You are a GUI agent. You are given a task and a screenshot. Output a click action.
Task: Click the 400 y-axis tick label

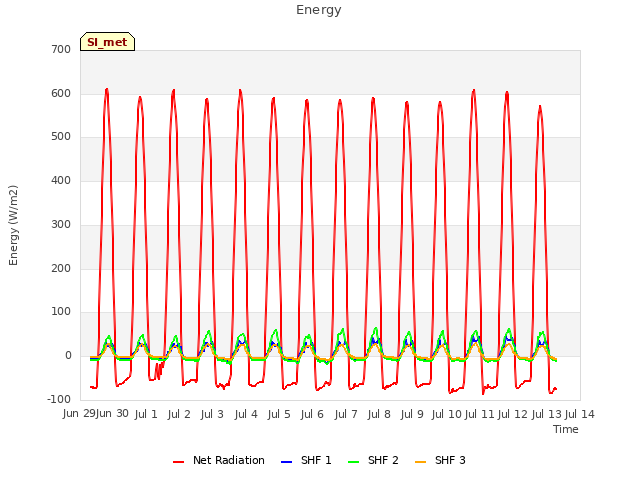pyautogui.click(x=61, y=180)
